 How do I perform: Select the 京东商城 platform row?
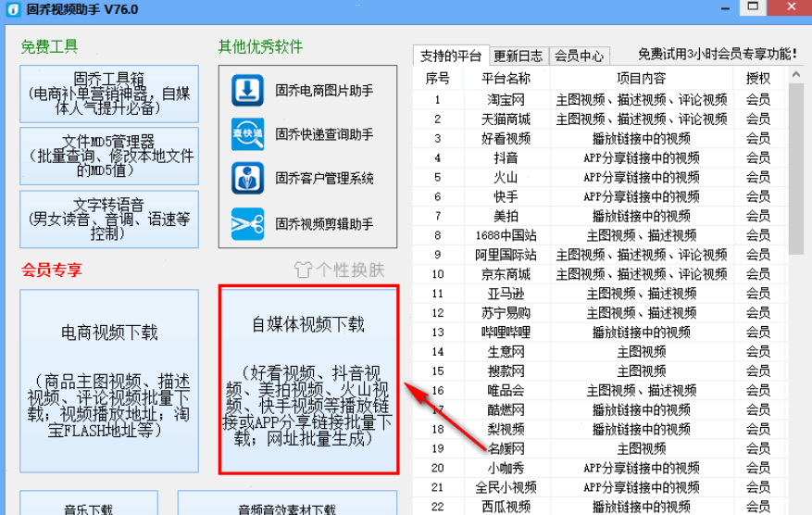click(x=600, y=274)
